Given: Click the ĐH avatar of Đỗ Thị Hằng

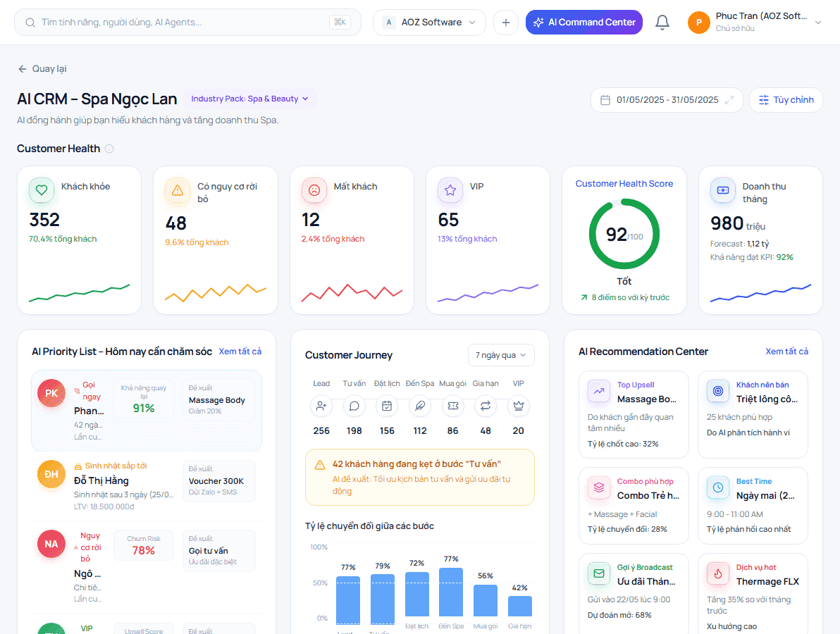Looking at the screenshot, I should [51, 474].
